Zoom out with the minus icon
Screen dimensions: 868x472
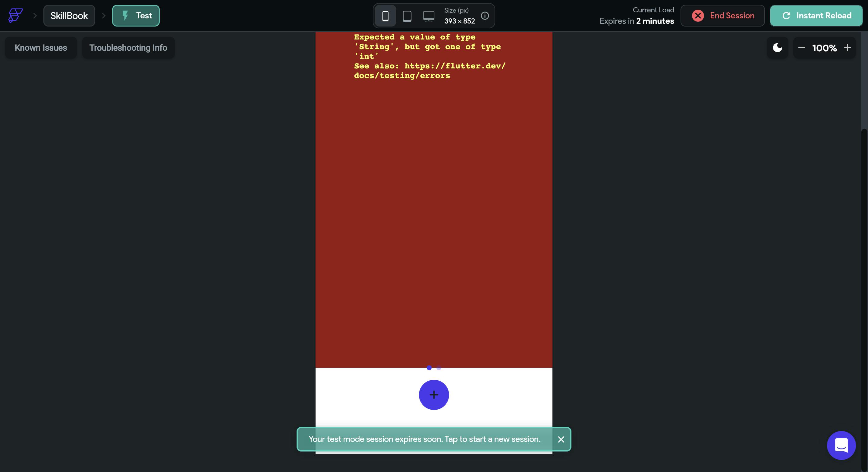[x=802, y=48]
